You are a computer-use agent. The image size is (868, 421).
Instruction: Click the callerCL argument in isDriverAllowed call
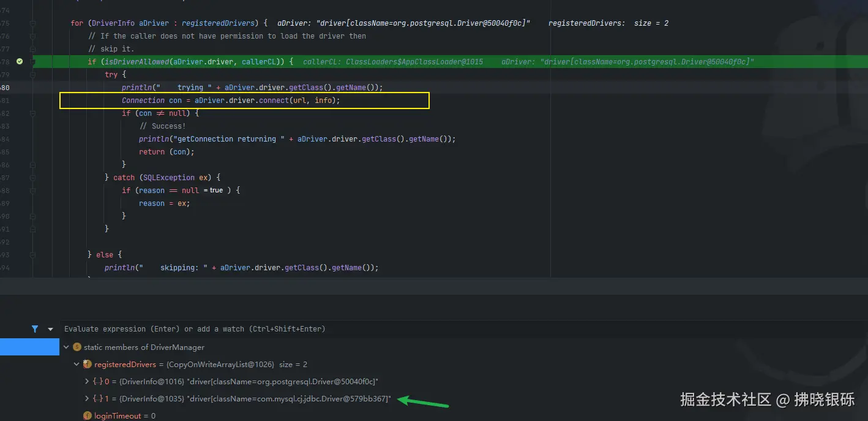tap(260, 62)
